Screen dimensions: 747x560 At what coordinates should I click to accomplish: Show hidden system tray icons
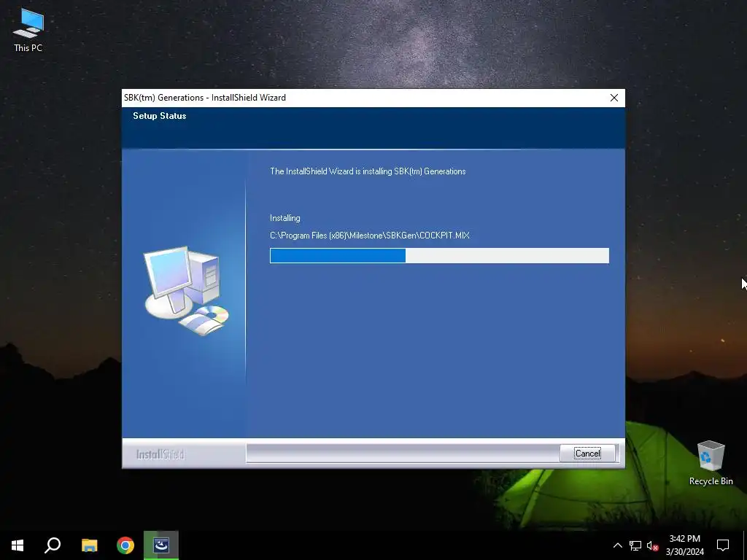click(x=617, y=545)
